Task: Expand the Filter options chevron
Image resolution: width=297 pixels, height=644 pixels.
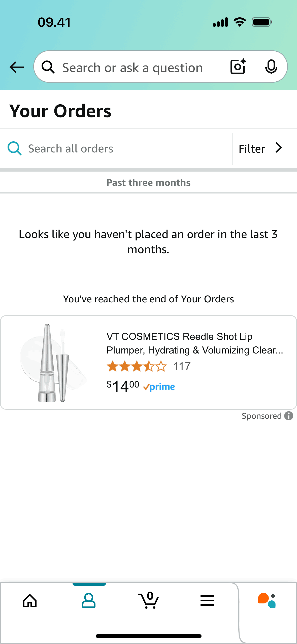Action: point(279,148)
